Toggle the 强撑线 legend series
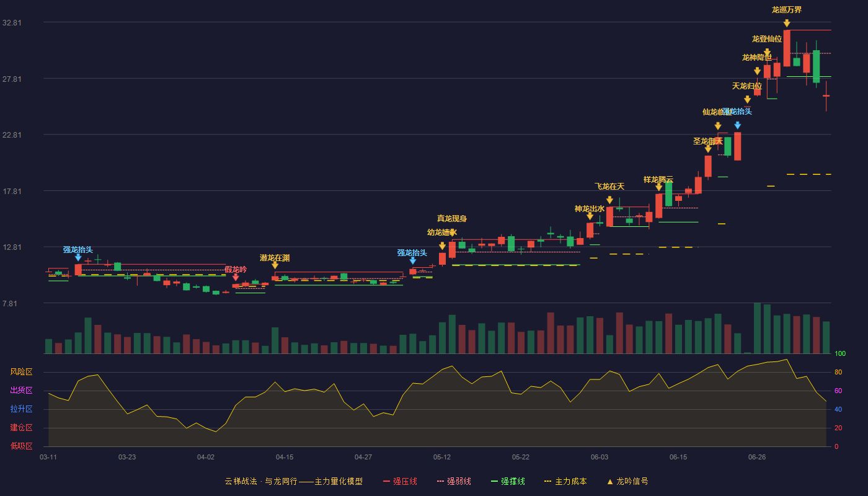This screenshot has height=496, width=868. click(x=508, y=481)
